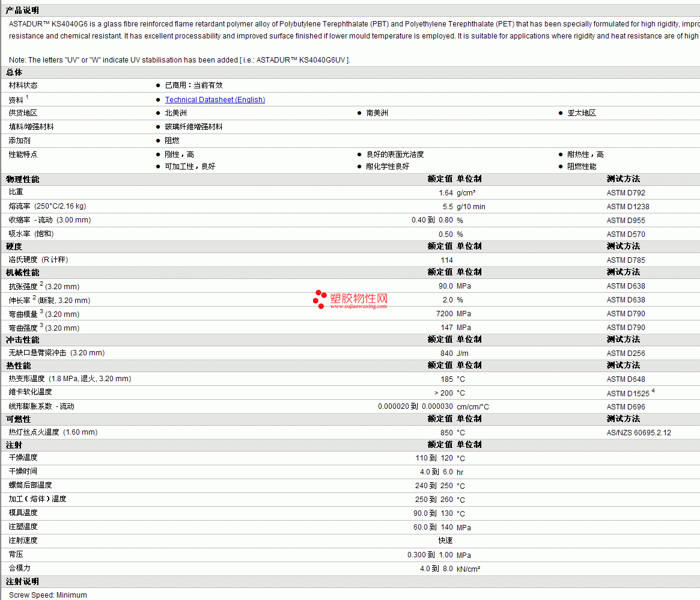Image resolution: width=700 pixels, height=600 pixels.
Task: Click the ASTM D696 test method
Action: click(626, 408)
